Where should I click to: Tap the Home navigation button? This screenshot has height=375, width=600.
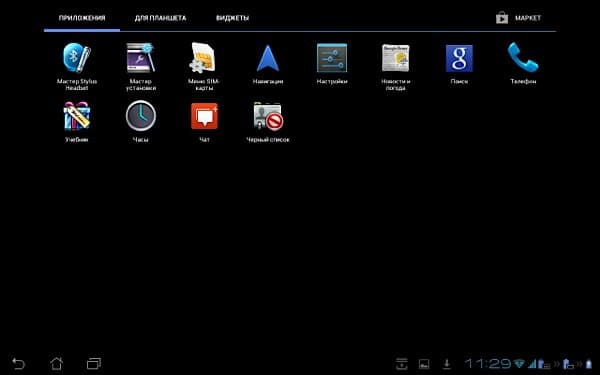(57, 363)
